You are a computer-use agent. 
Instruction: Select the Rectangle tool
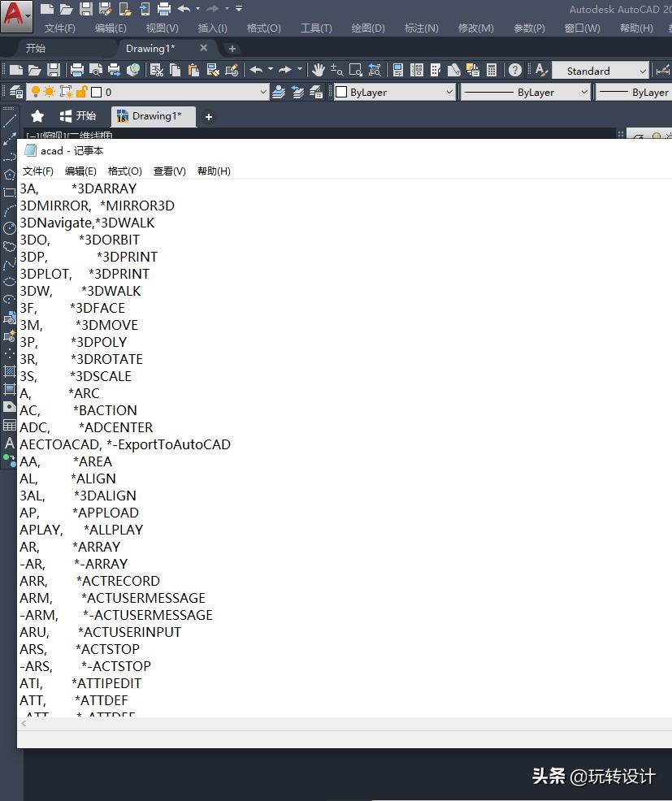coord(9,192)
